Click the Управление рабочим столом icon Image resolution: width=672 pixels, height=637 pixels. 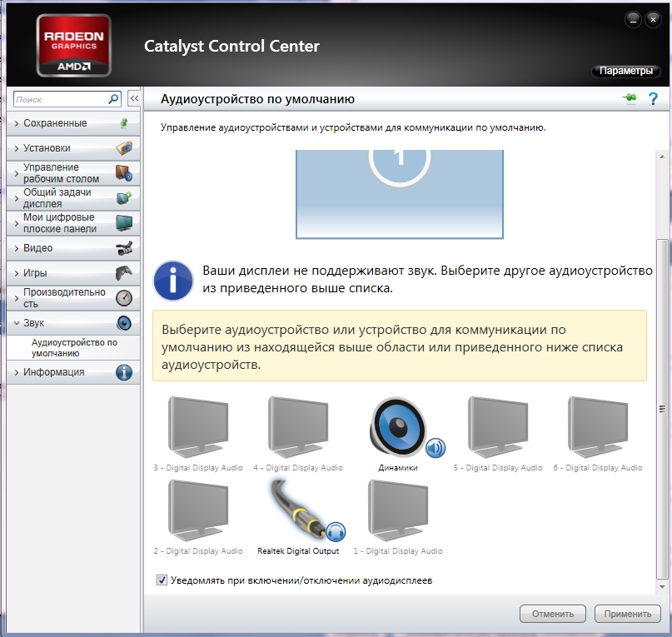[124, 173]
